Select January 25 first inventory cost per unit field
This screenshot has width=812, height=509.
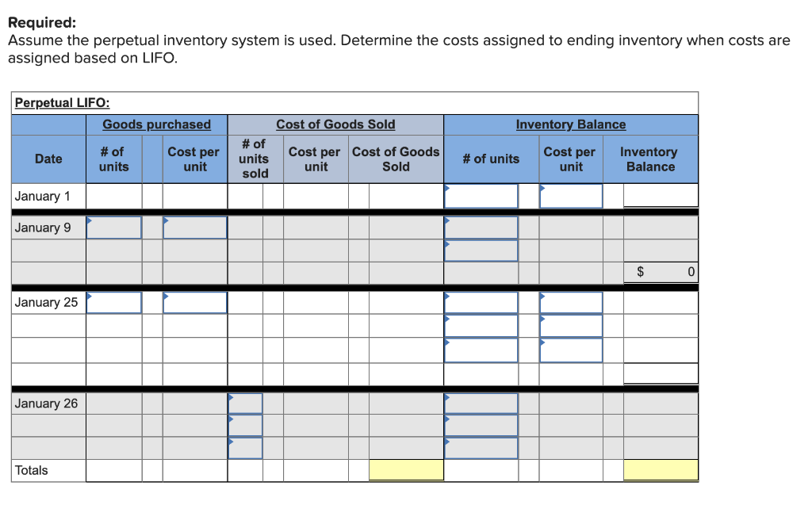tap(571, 303)
